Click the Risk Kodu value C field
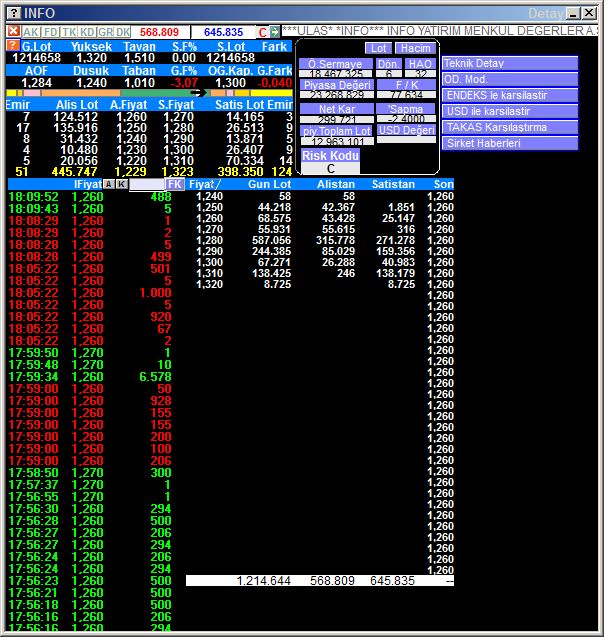This screenshot has width=604, height=637. [331, 168]
